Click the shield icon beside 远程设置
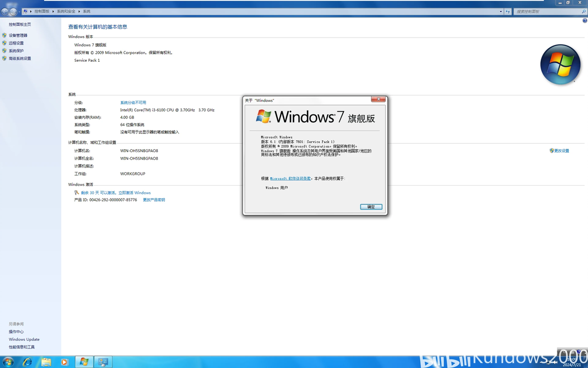Viewport: 588px width, 368px height. [4, 43]
